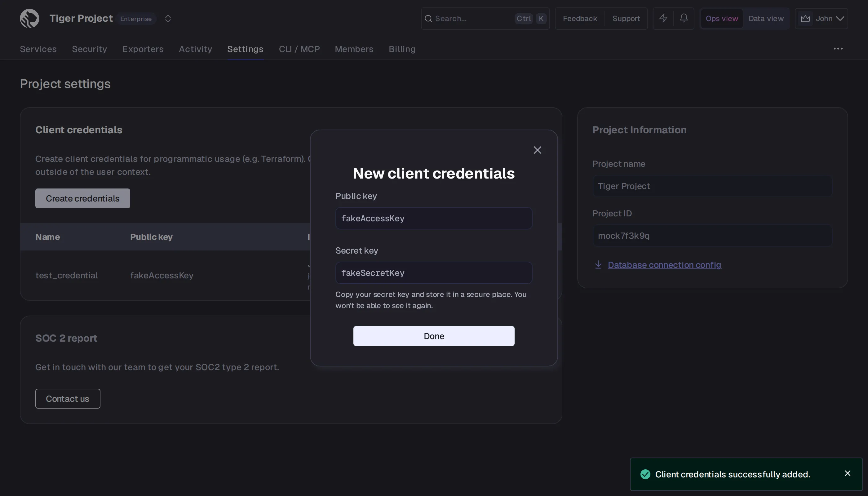Image resolution: width=868 pixels, height=496 pixels.
Task: Click the Public key field in dialog
Action: point(434,218)
